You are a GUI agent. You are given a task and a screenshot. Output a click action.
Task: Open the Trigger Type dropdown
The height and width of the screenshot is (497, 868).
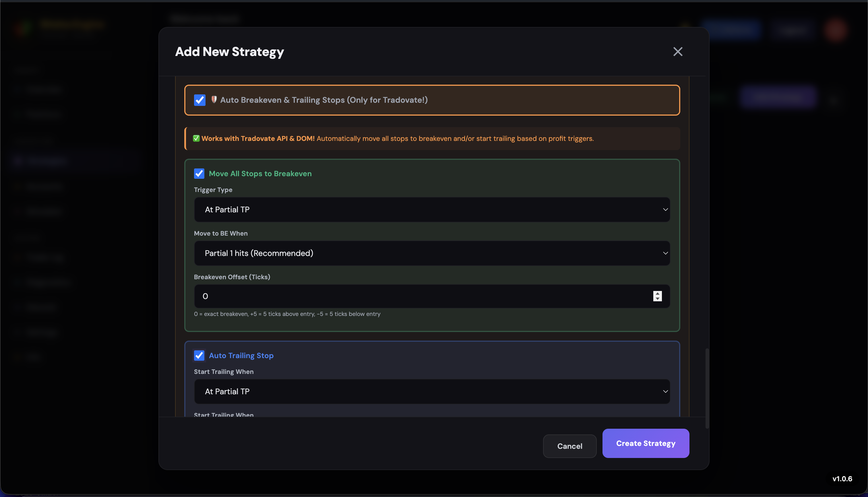pos(432,209)
